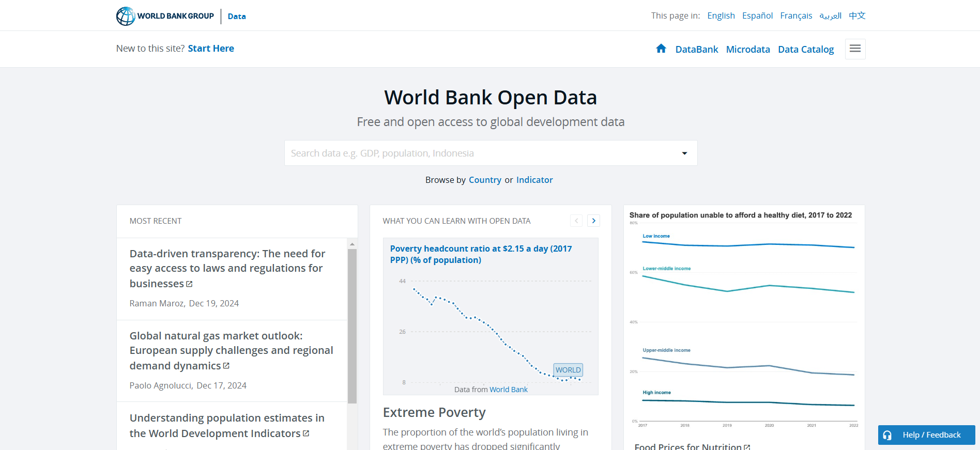This screenshot has height=450, width=980.
Task: Show the previous open data slide
Action: click(576, 221)
